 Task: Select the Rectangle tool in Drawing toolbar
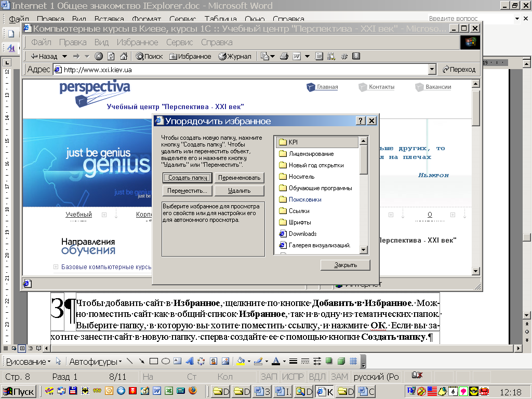(154, 362)
